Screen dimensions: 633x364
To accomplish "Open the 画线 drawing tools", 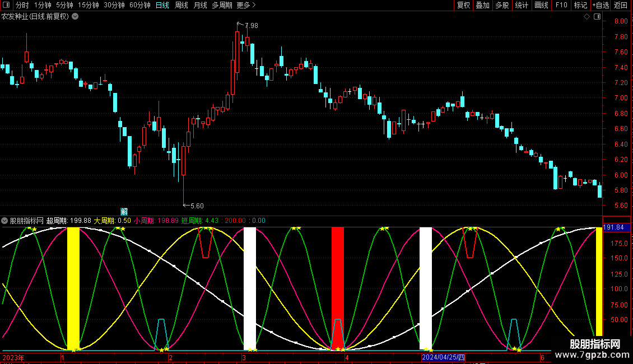I will pos(541,5).
